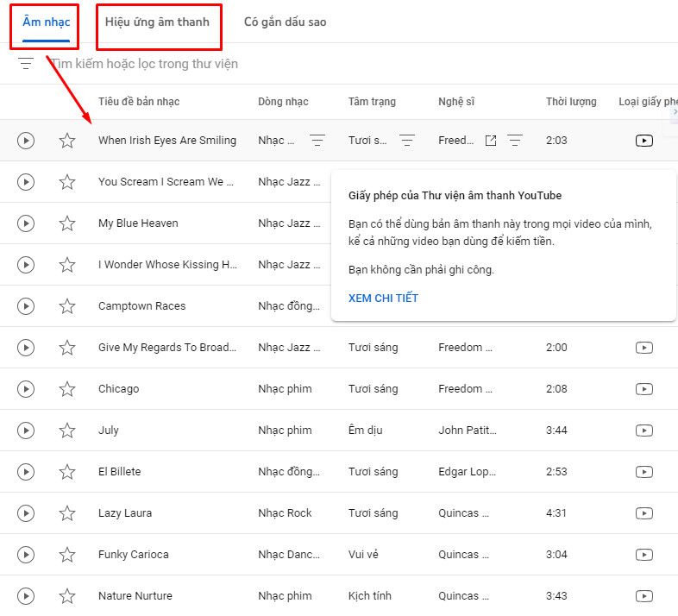The image size is (678, 616).
Task: Star the Camptown Races track
Action: (x=67, y=306)
